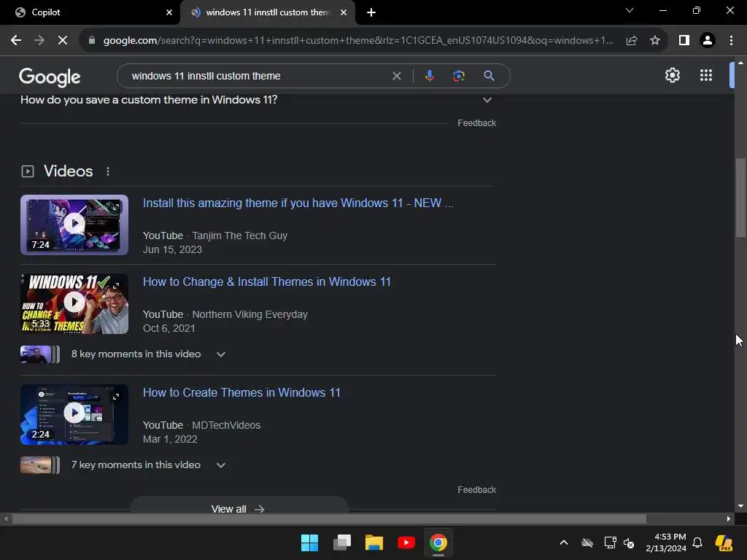Switch to the Copilot tab
The height and width of the screenshot is (560, 747).
(90, 12)
